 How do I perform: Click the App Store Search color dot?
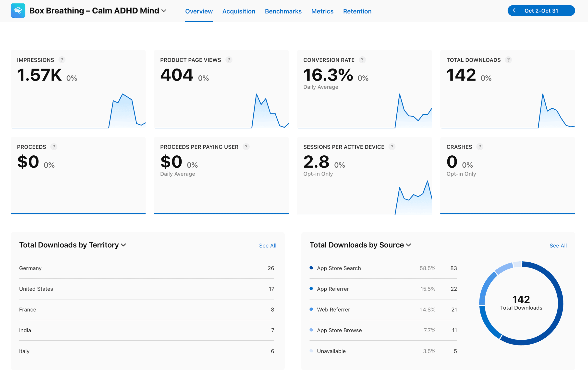click(x=311, y=268)
